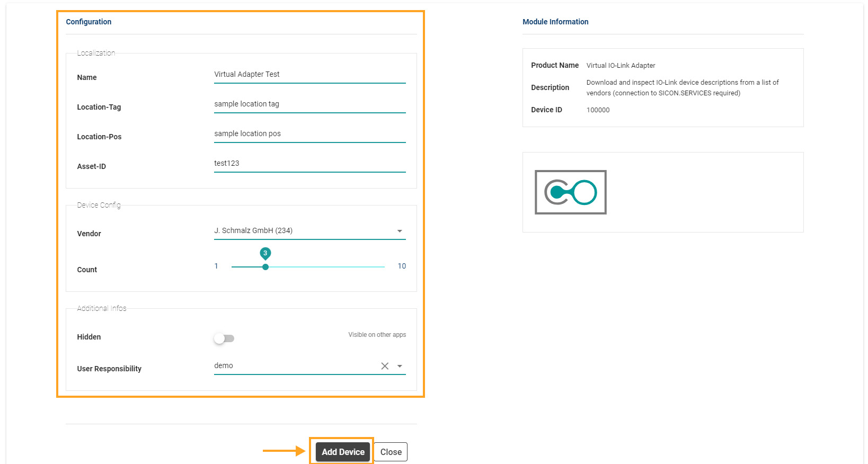Click the Count slider handle
Screen dimensions: 868x464
point(265,267)
